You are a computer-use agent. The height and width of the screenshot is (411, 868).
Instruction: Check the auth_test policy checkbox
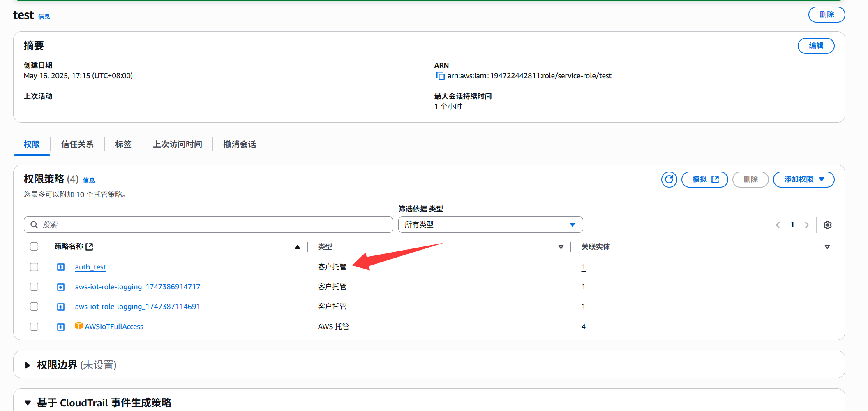pyautogui.click(x=34, y=267)
